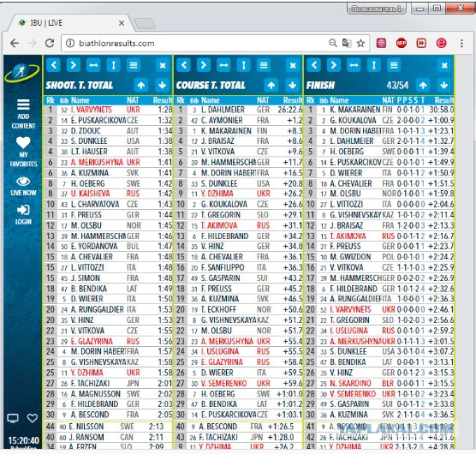Click the Пользователь 1 profile button
Viewport: 476px width, 454px height.
pos(377,9)
